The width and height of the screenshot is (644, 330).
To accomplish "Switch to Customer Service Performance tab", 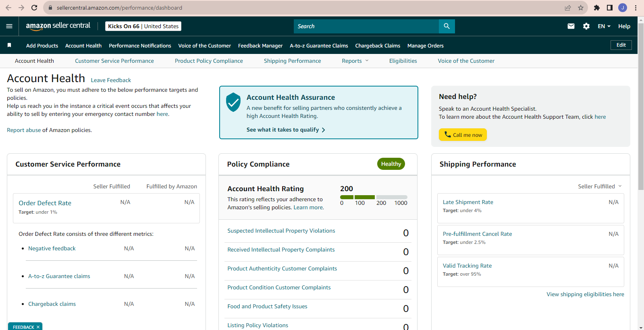I will (114, 61).
